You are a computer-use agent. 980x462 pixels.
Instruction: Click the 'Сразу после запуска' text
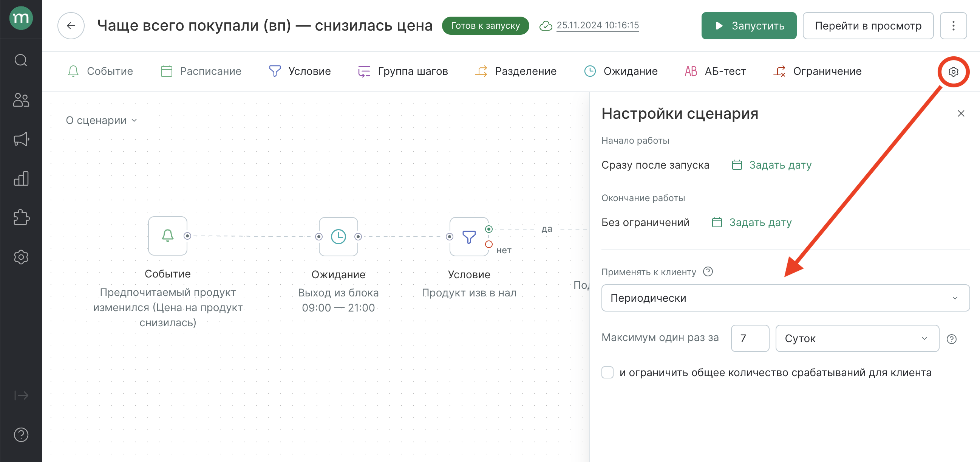click(655, 165)
